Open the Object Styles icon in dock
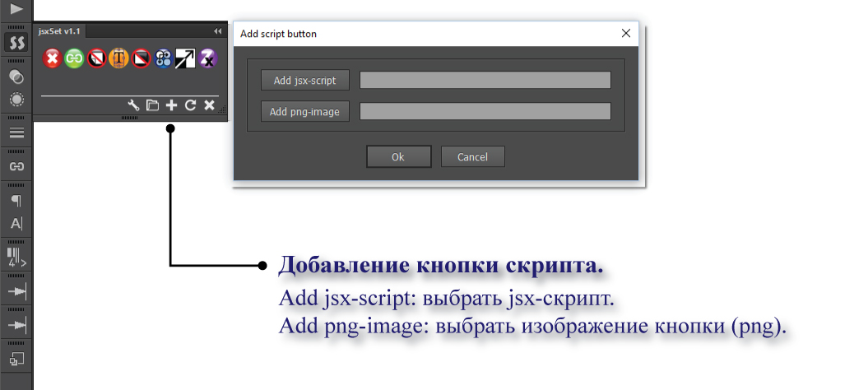Image resolution: width=868 pixels, height=390 pixels. click(x=16, y=359)
